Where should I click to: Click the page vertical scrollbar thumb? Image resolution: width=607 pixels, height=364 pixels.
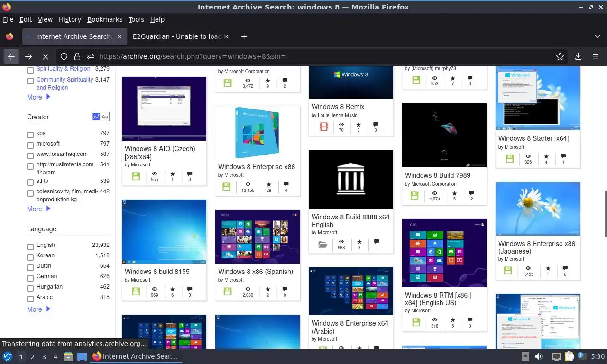(605, 214)
